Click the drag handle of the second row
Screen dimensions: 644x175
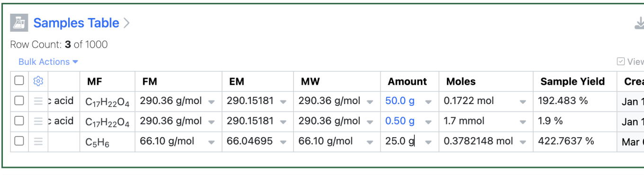(38, 121)
